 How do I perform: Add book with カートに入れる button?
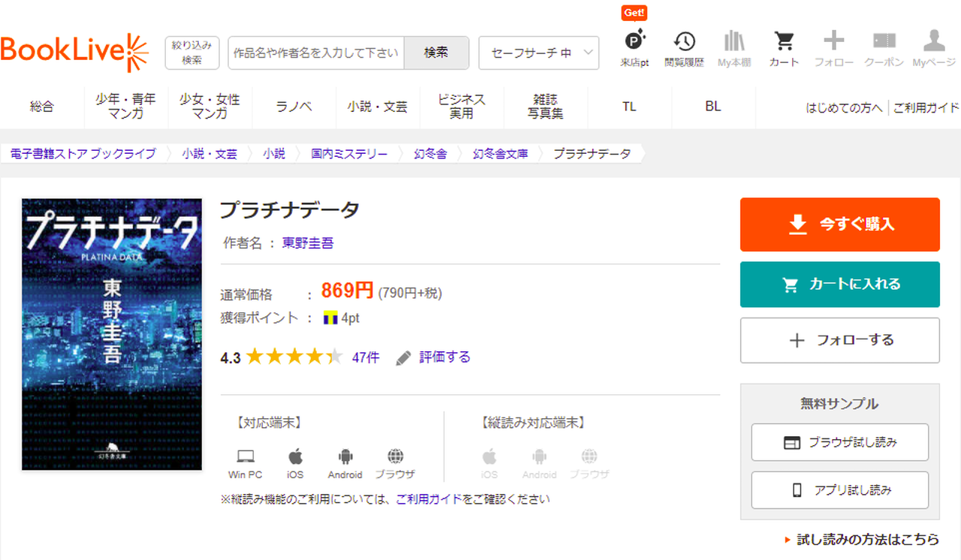pos(839,285)
